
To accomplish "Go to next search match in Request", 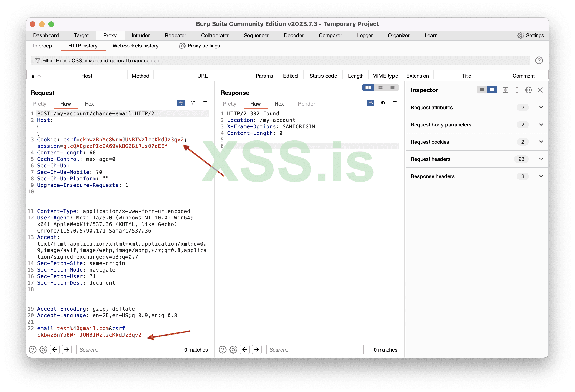I will point(67,349).
